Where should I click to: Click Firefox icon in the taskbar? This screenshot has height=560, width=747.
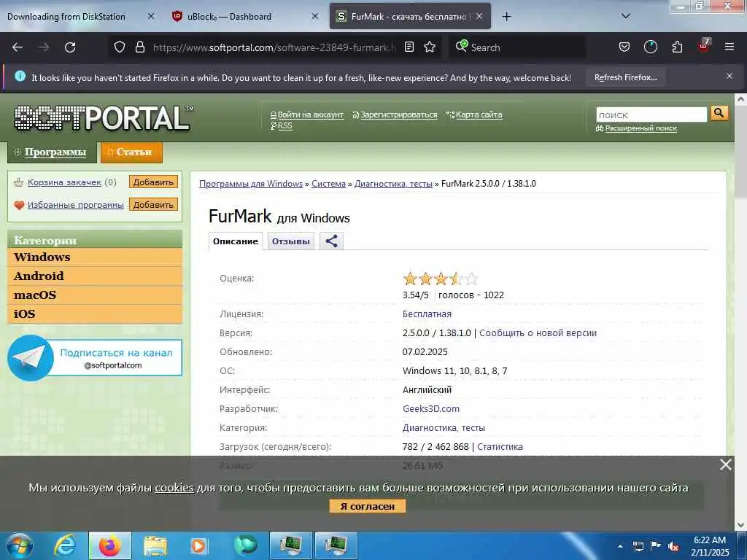pyautogui.click(x=110, y=545)
